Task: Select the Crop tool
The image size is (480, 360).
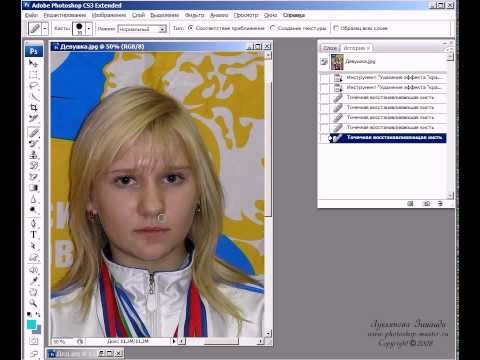Action: [33, 107]
